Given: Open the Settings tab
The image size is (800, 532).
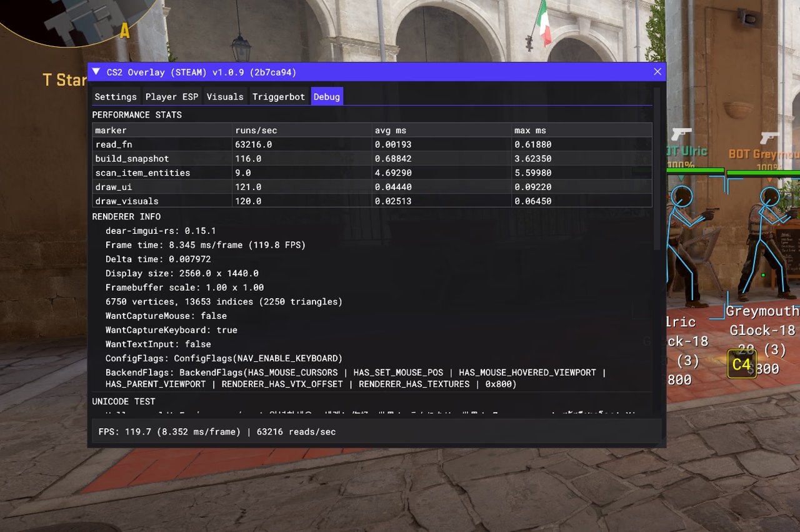Looking at the screenshot, I should pos(116,97).
